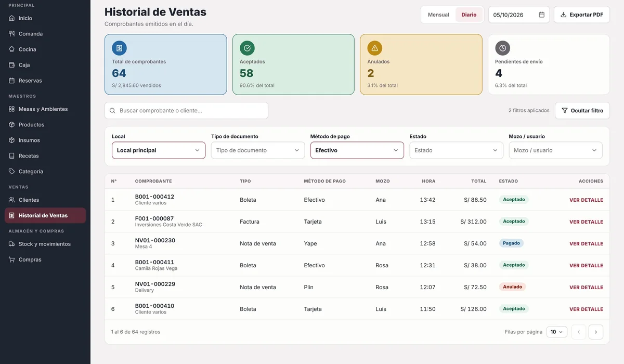Click the Reservas calendar icon in sidebar
This screenshot has width=624, height=364.
[x=12, y=81]
